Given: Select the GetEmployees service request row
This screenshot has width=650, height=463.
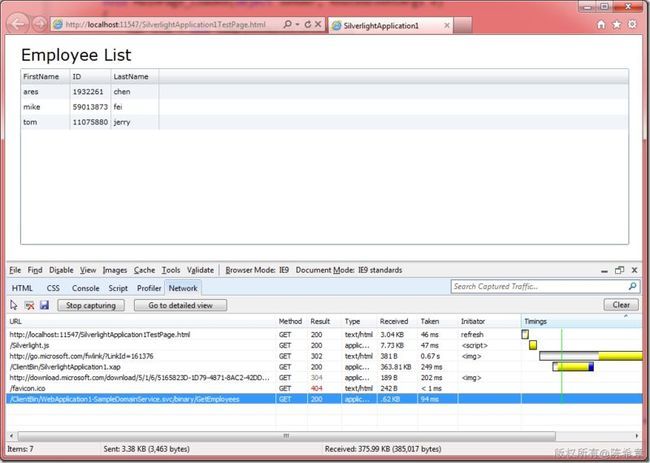Looking at the screenshot, I should point(324,399).
